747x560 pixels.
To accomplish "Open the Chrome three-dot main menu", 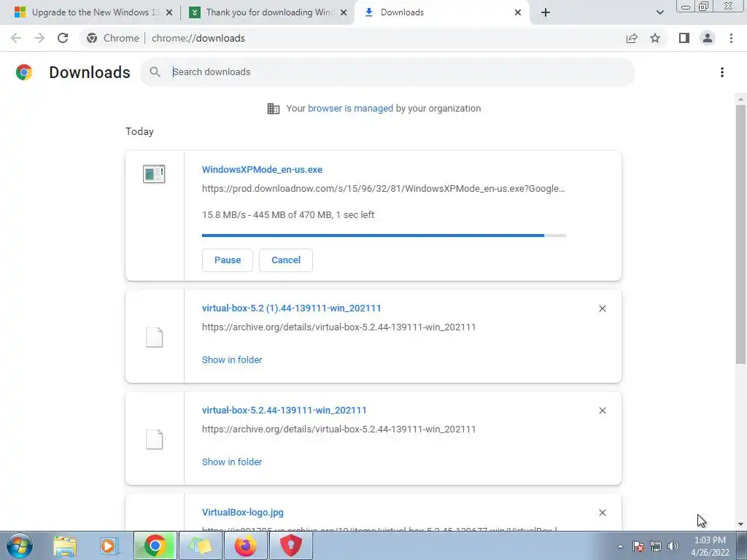I will coord(731,38).
